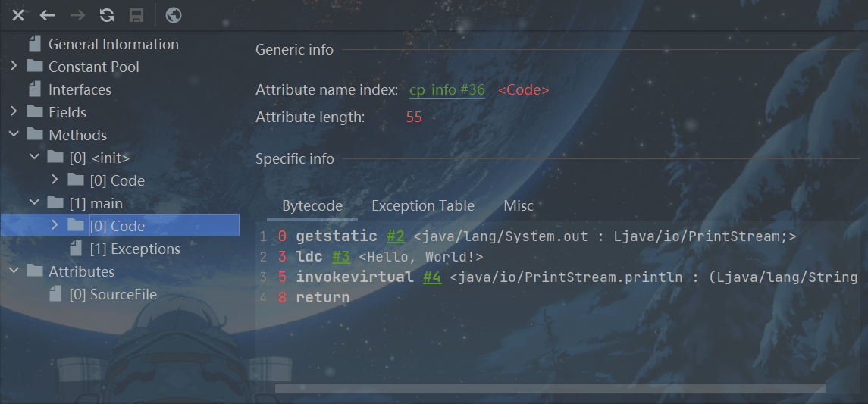
Task: Click the back arrow icon
Action: [x=47, y=15]
